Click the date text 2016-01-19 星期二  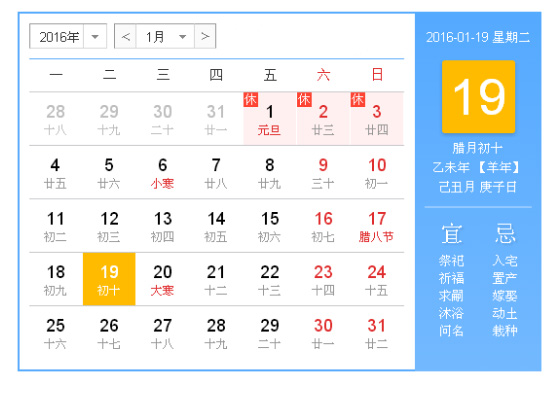tap(478, 37)
